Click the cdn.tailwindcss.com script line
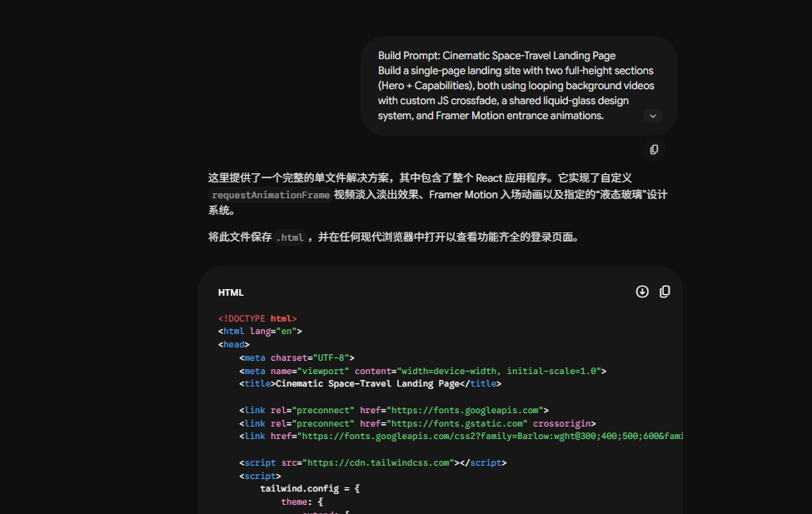Image resolution: width=812 pixels, height=514 pixels. [x=373, y=462]
